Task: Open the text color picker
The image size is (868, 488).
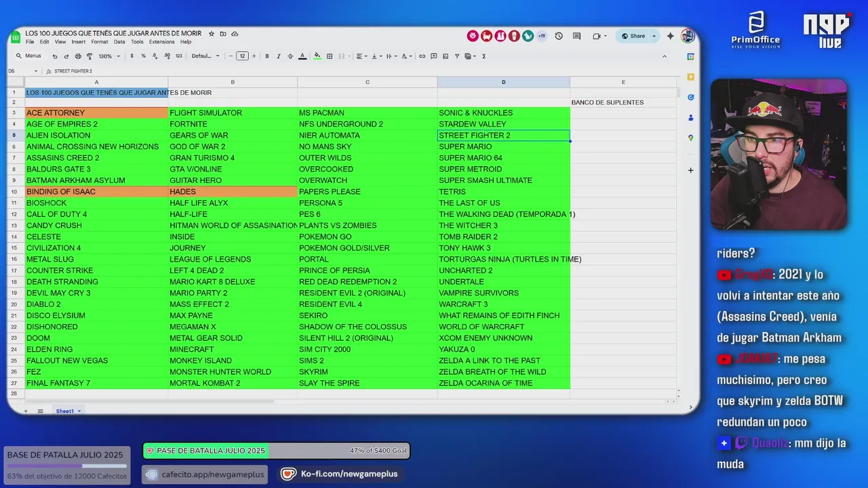Action: point(302,56)
